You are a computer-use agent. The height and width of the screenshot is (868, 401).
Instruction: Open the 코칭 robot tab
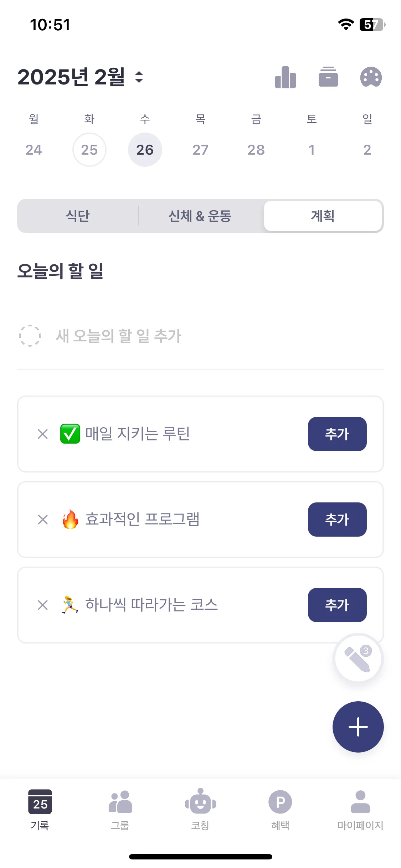[x=200, y=810]
